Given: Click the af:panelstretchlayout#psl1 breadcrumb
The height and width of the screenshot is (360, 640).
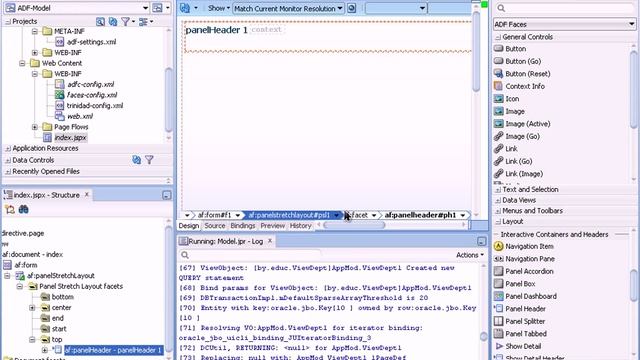Looking at the screenshot, I should click(x=289, y=215).
